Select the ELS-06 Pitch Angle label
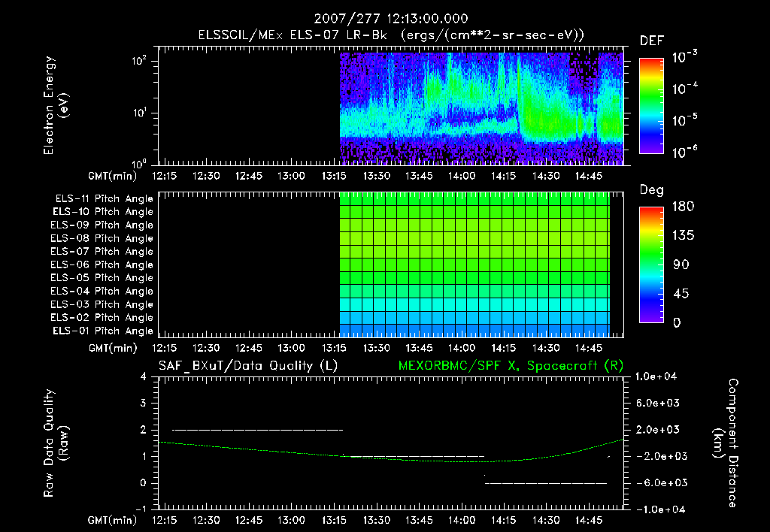Image resolution: width=770 pixels, height=532 pixels. tap(102, 265)
